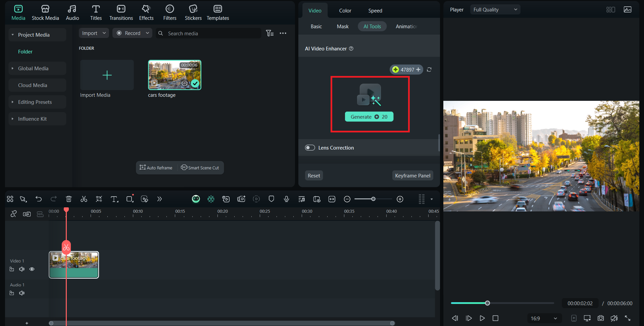Viewport: 644px width, 326px height.
Task: Toggle visibility of Video 1 track
Action: (32, 269)
